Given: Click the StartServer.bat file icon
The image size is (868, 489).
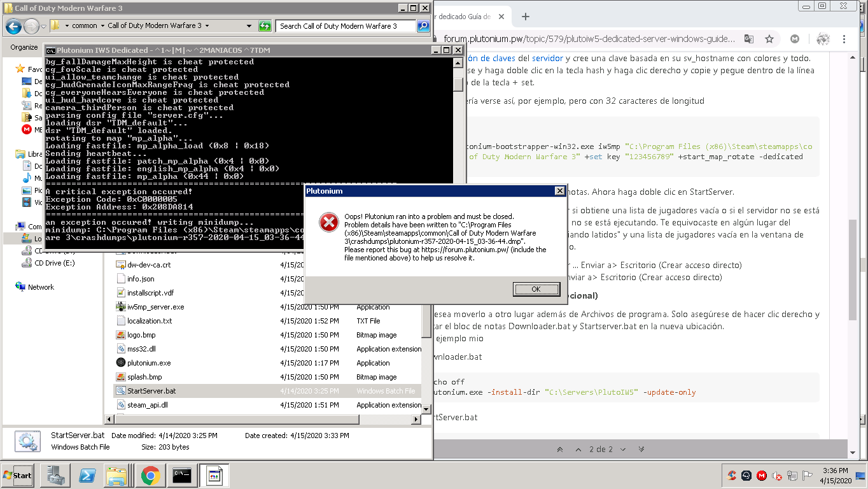Looking at the screenshot, I should click(x=121, y=391).
